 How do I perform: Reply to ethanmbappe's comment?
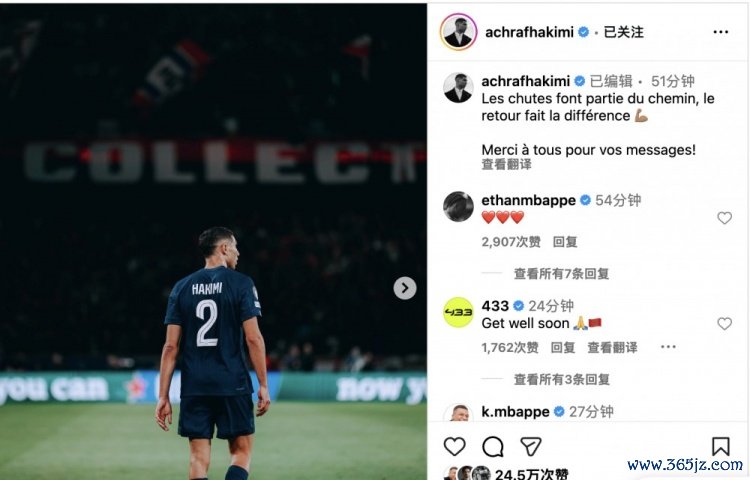click(x=565, y=241)
